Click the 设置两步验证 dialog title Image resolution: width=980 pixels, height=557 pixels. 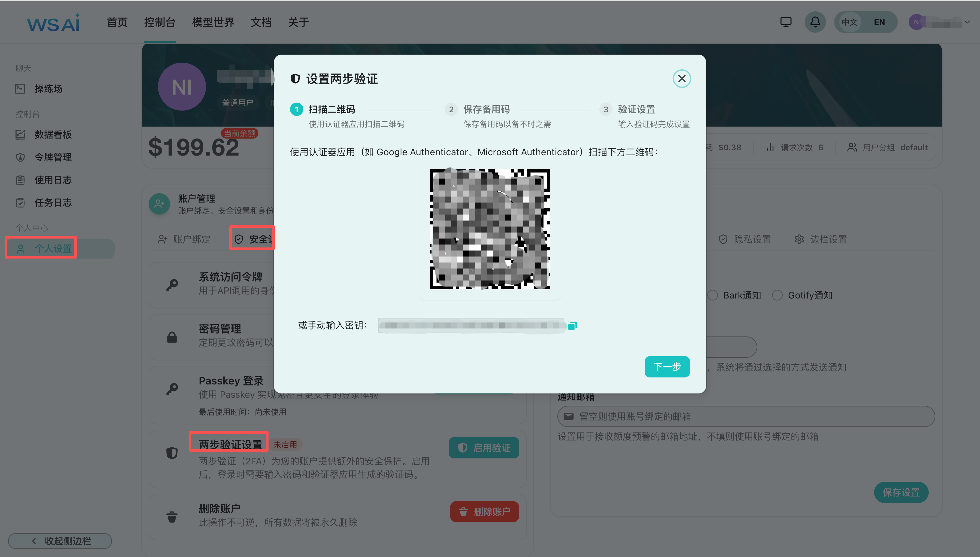[342, 79]
